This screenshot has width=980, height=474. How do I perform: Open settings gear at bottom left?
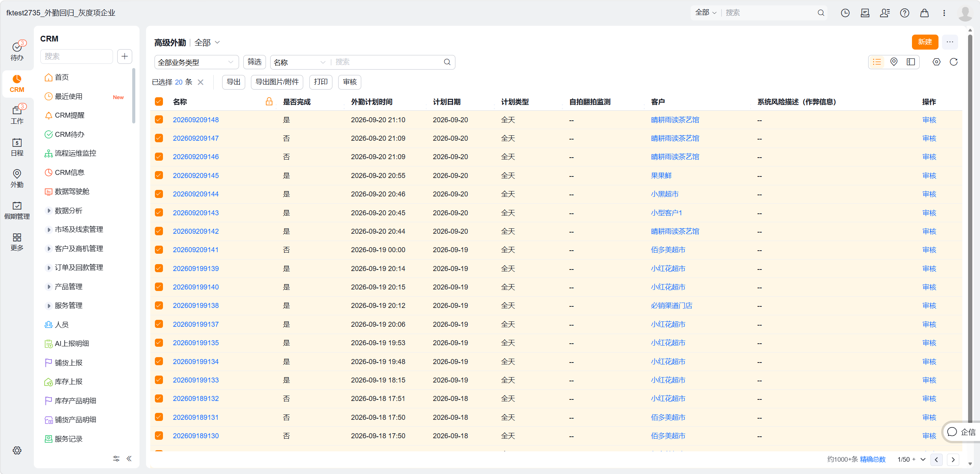coord(17,450)
